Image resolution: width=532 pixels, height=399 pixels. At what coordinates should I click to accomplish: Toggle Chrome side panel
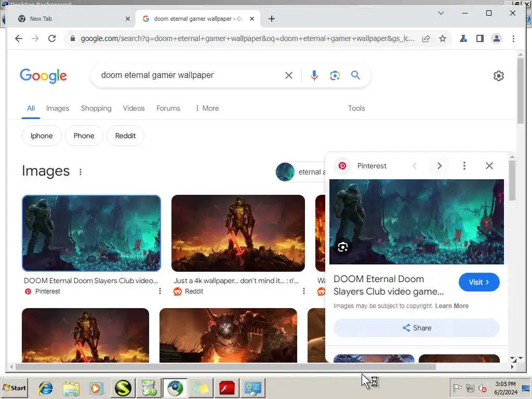(480, 38)
